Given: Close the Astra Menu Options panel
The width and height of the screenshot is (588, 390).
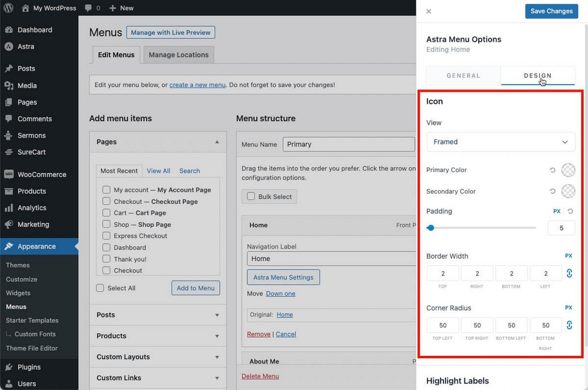Looking at the screenshot, I should tap(429, 11).
